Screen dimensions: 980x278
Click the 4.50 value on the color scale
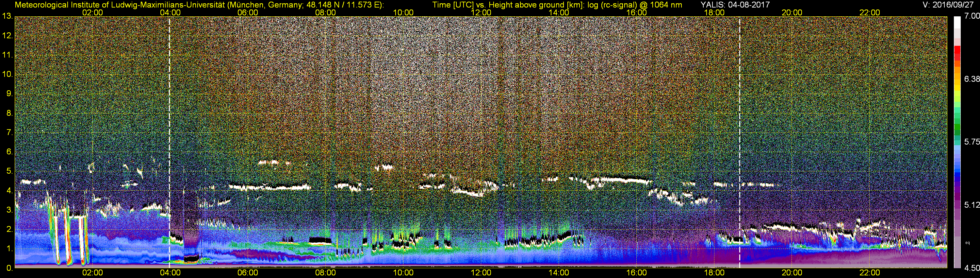pyautogui.click(x=972, y=268)
